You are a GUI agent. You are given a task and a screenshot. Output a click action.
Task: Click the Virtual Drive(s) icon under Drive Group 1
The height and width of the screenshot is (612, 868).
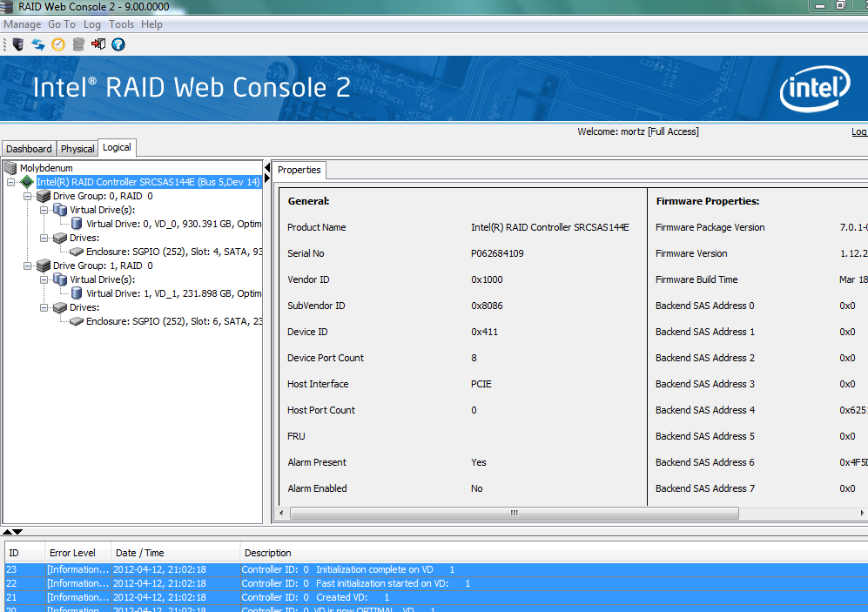click(60, 279)
